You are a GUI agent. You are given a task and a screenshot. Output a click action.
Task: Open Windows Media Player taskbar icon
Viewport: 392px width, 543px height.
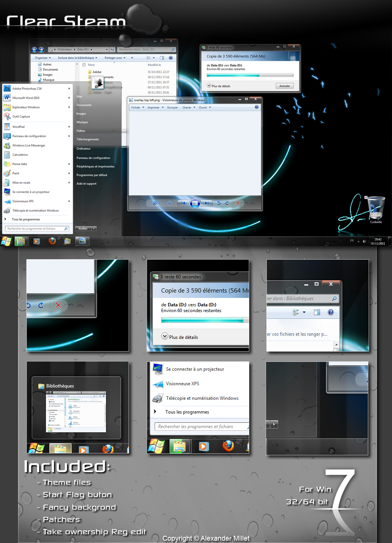tap(36, 241)
